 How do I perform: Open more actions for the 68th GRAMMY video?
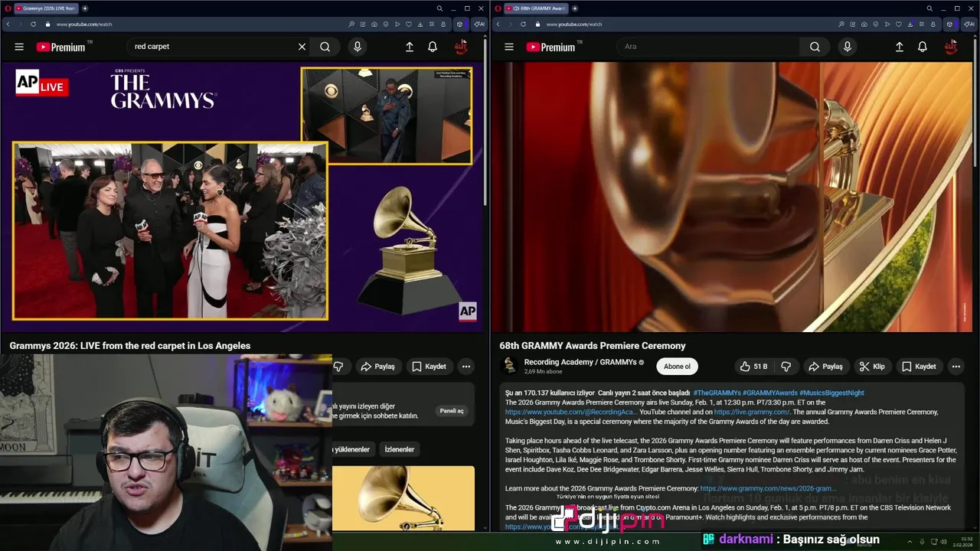[955, 367]
